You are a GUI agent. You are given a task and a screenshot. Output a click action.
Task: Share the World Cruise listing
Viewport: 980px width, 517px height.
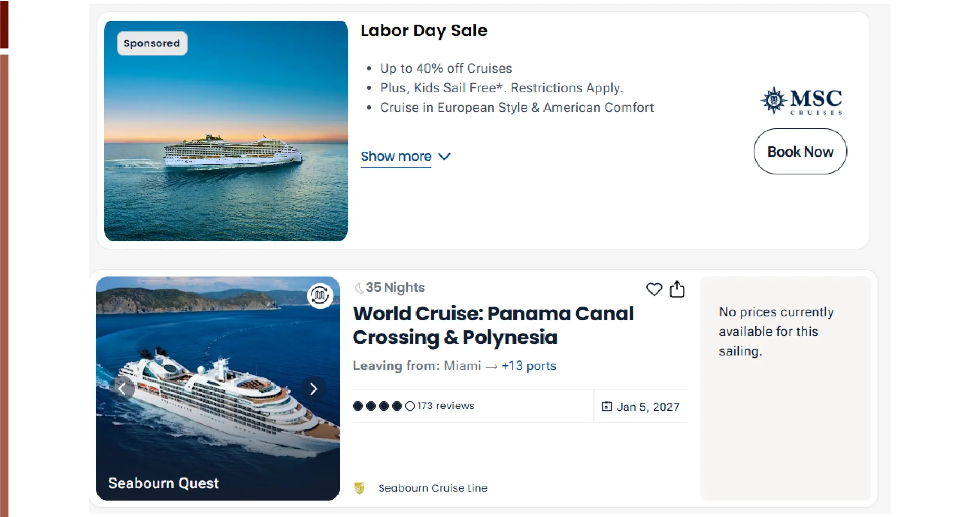(x=677, y=289)
